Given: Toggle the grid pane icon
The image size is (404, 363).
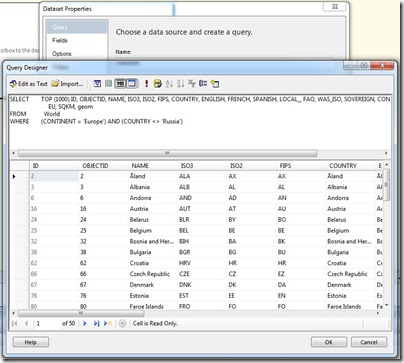Looking at the screenshot, I should (108, 84).
